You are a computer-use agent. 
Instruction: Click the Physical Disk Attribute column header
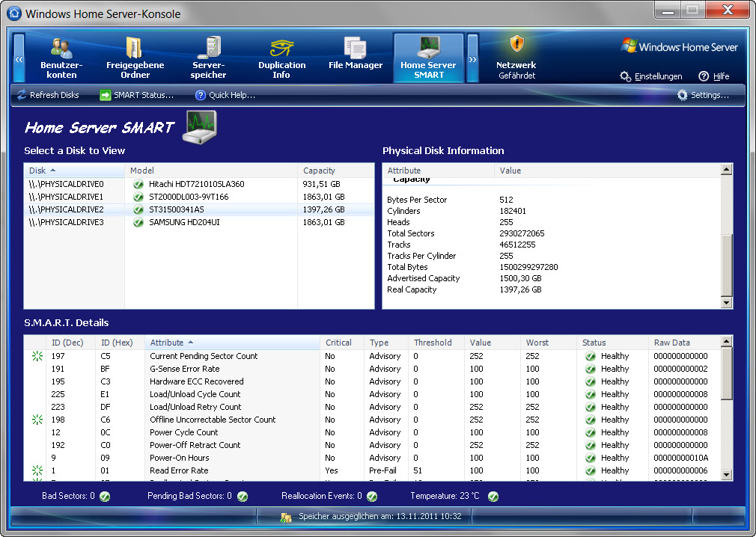439,171
